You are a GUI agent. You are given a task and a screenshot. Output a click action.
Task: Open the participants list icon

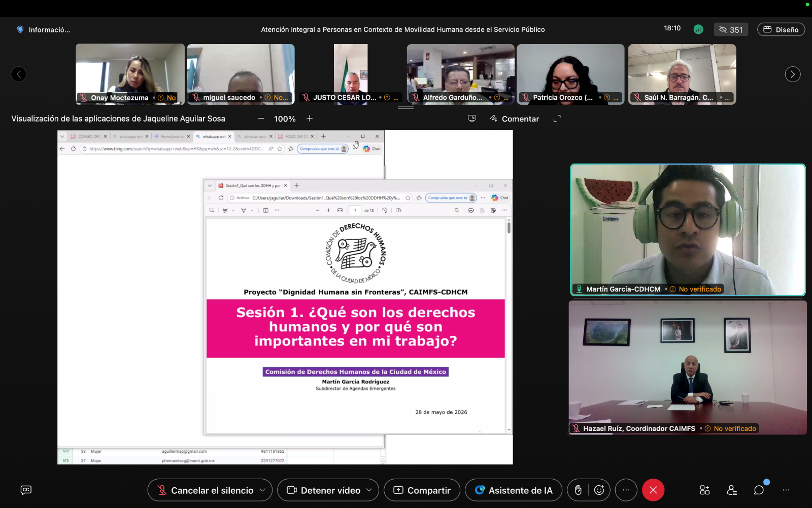[732, 490]
